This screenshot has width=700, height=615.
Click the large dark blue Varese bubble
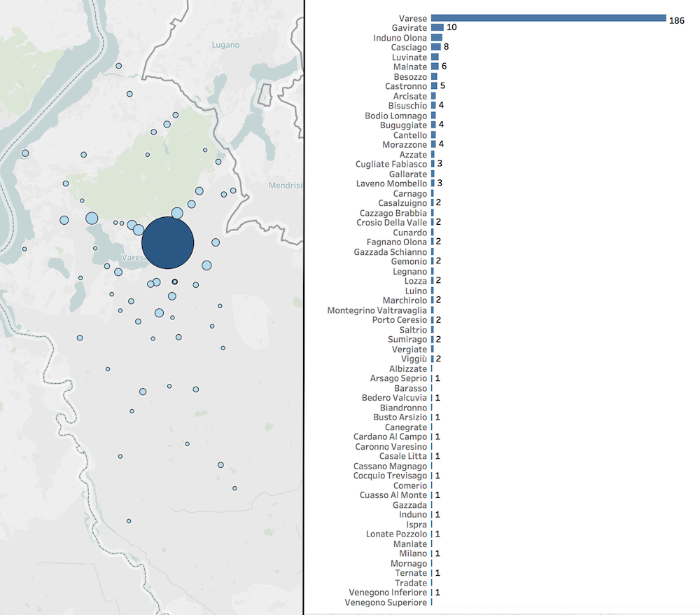[167, 242]
